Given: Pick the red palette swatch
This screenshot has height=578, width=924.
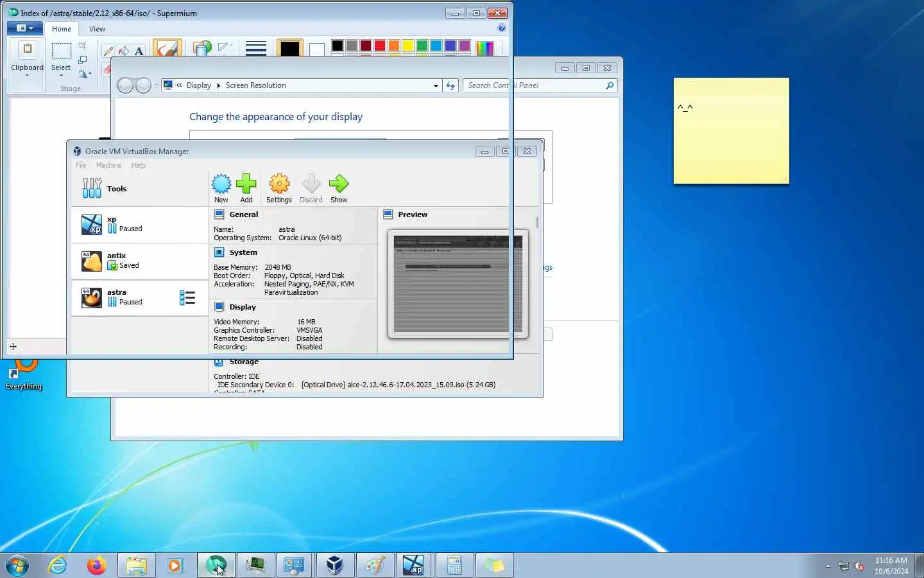Looking at the screenshot, I should (x=380, y=46).
